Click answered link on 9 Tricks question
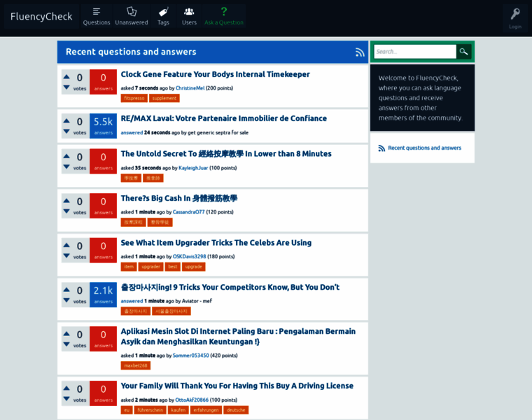Viewport: 532px width, 420px height. pos(132,301)
